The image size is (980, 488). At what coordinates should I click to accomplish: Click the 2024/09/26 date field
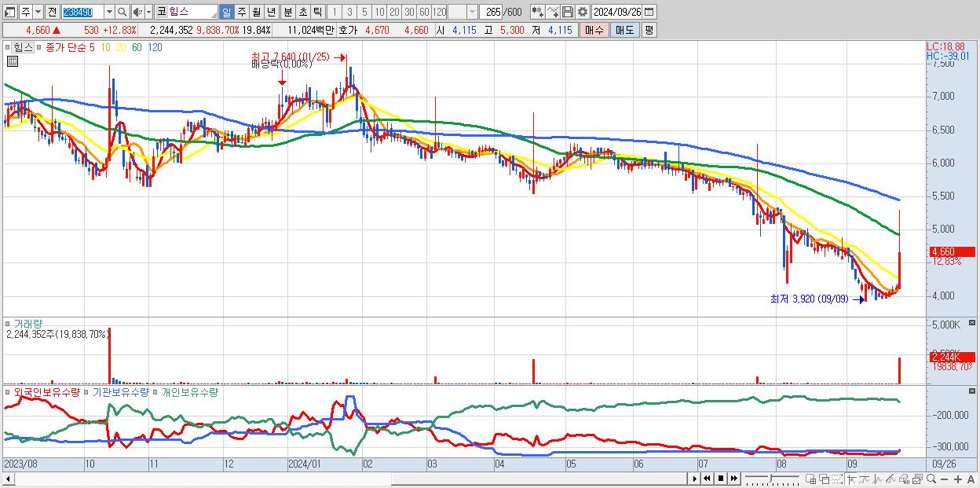tap(617, 12)
